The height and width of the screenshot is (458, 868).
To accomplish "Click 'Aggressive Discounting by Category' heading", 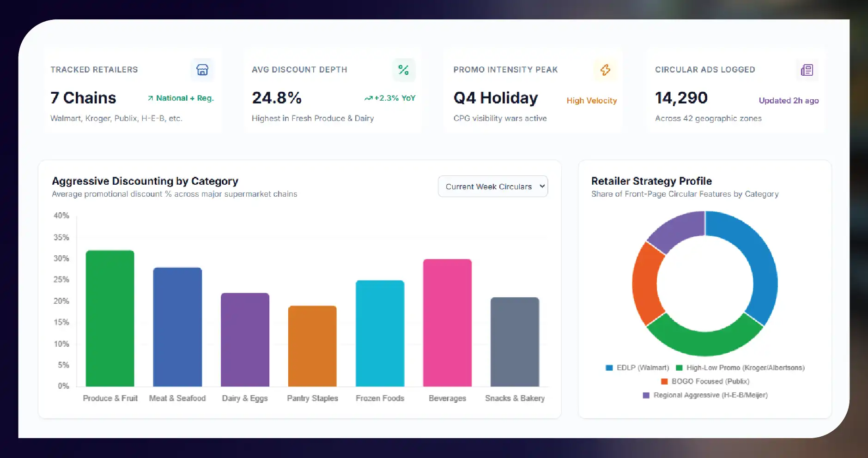I will coord(145,181).
